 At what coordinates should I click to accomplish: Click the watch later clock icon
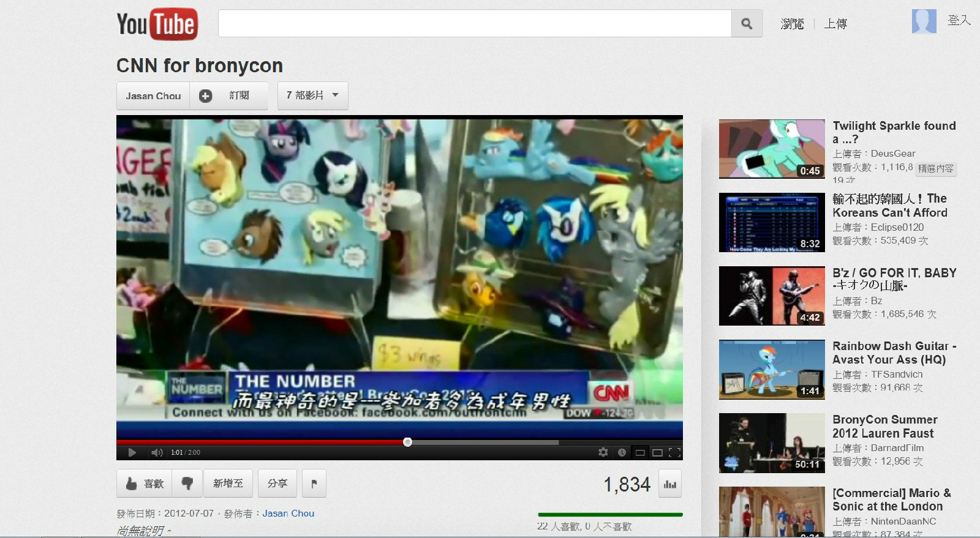[622, 452]
